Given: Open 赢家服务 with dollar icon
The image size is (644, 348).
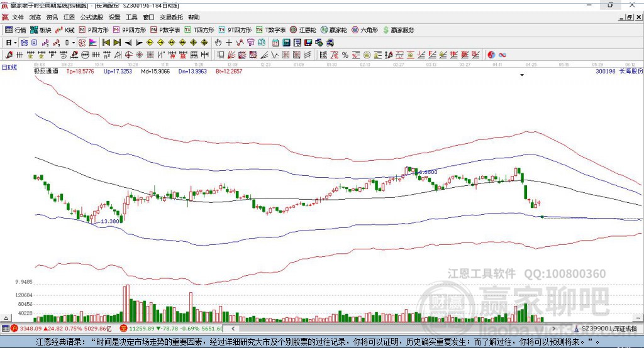Looking at the screenshot, I should click(399, 30).
